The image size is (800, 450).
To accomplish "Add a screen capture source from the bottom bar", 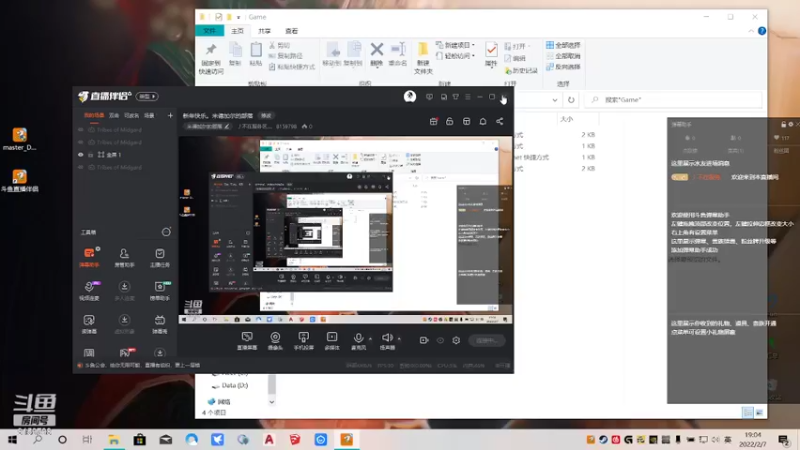I will pos(247,340).
